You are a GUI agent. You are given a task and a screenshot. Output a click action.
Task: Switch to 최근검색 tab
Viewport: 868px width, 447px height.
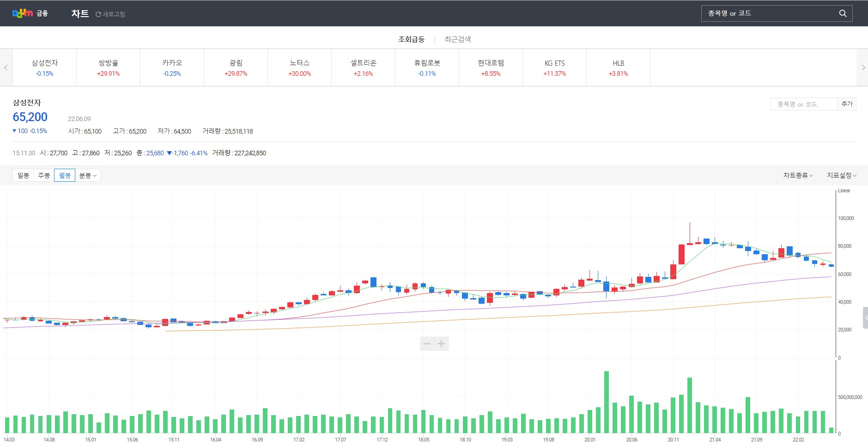(457, 39)
